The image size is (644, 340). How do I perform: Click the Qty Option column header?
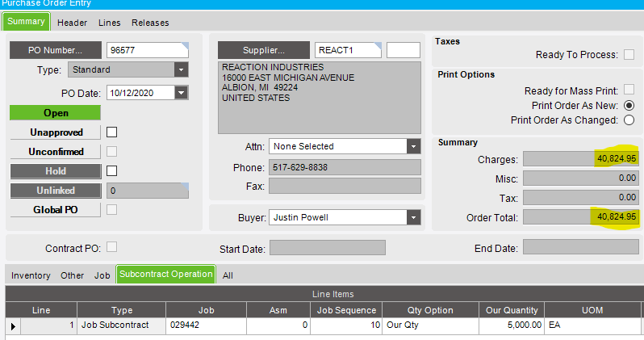click(x=430, y=310)
